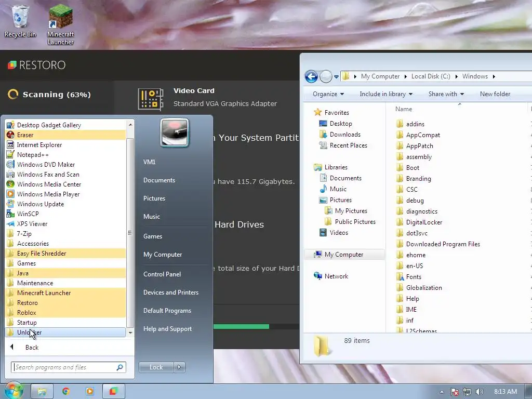Expand the Accessories folder

tap(65, 243)
